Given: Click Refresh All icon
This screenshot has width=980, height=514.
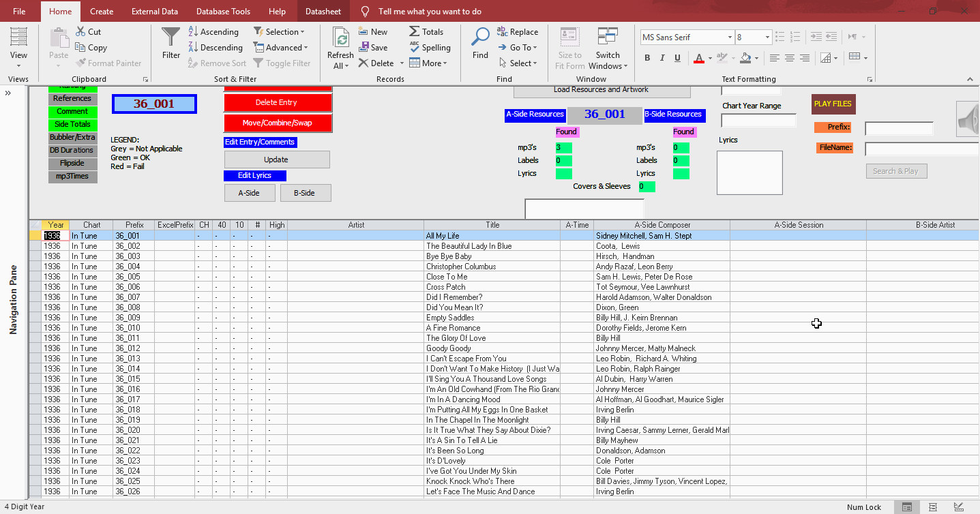Looking at the screenshot, I should [x=340, y=38].
